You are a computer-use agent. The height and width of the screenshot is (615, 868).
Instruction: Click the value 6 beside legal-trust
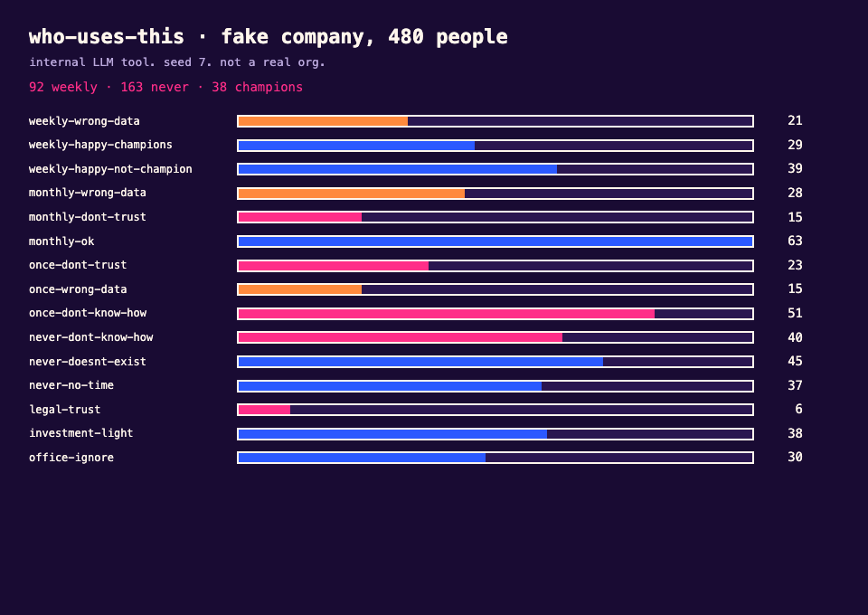tap(798, 409)
